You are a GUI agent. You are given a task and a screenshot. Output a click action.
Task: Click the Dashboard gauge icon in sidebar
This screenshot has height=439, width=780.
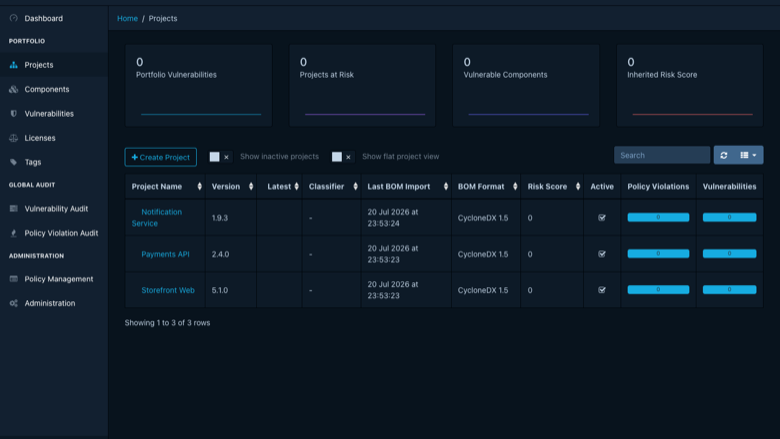[13, 18]
